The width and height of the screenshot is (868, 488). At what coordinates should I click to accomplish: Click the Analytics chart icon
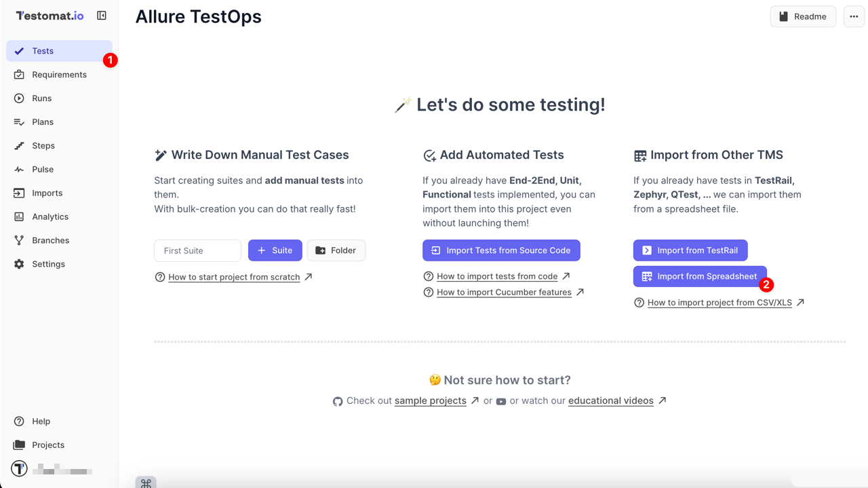pos(19,217)
